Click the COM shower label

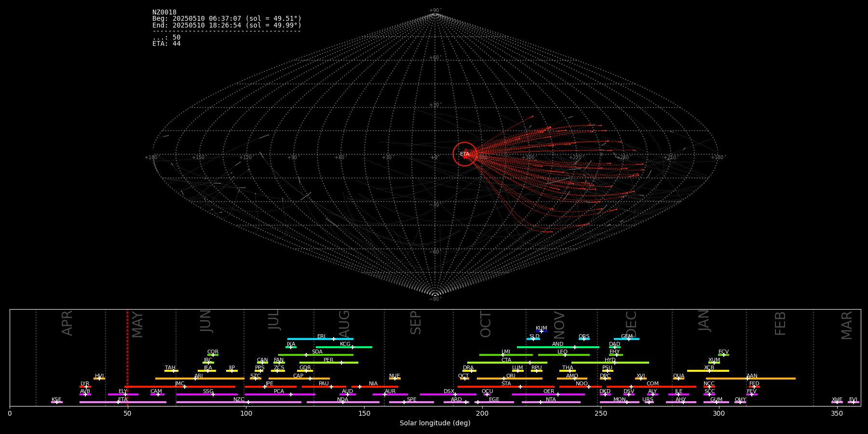coord(653,384)
